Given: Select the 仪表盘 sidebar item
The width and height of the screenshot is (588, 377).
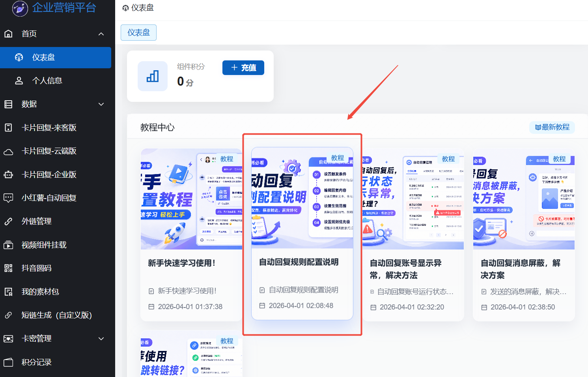Looking at the screenshot, I should pyautogui.click(x=56, y=58).
